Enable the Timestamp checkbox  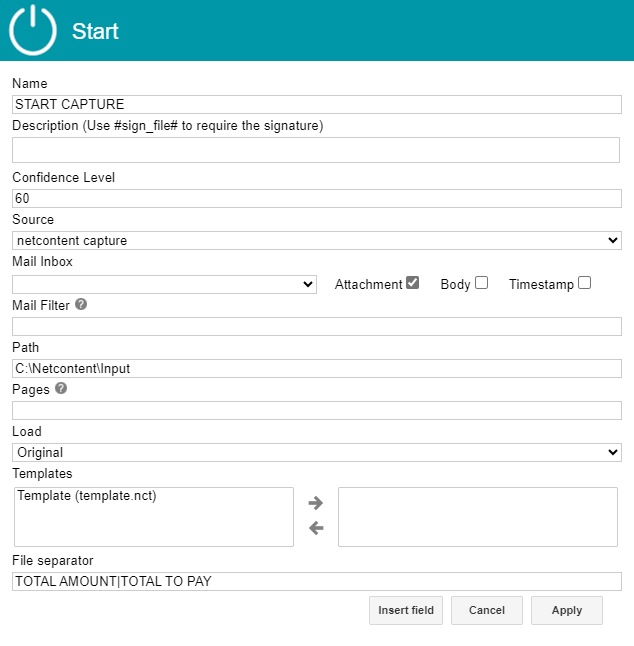[x=585, y=283]
